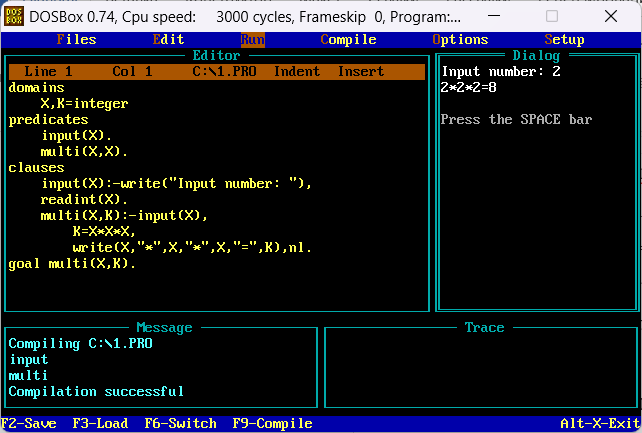Click the 'multi(X,X).' predicate line
This screenshot has width=642, height=433.
pyautogui.click(x=84, y=151)
